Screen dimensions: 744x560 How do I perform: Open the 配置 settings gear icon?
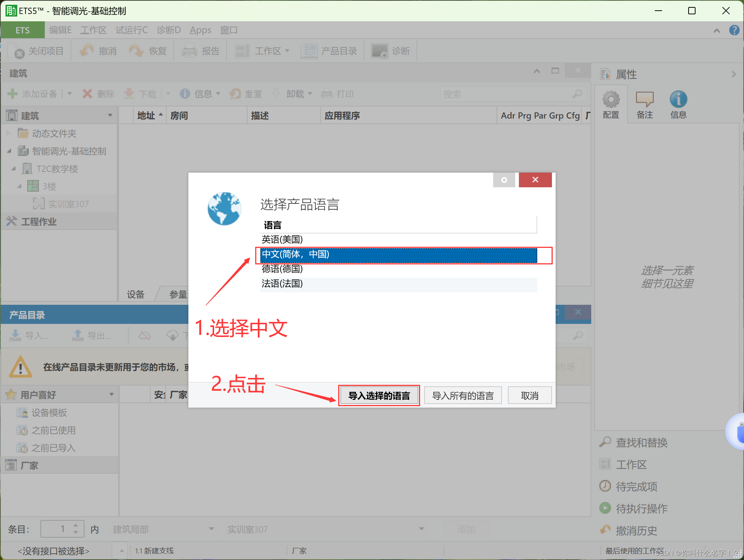[611, 100]
